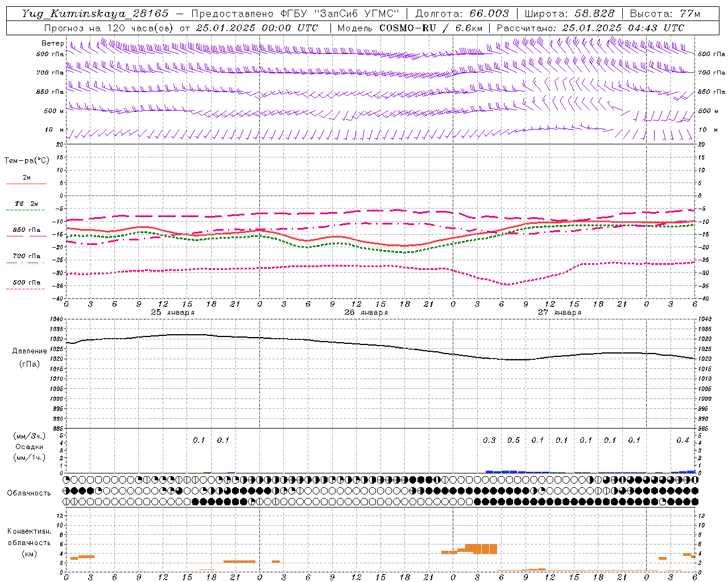The image size is (728, 582).
Task: Click the latitude value Широта: 58.828
Action: pyautogui.click(x=569, y=14)
